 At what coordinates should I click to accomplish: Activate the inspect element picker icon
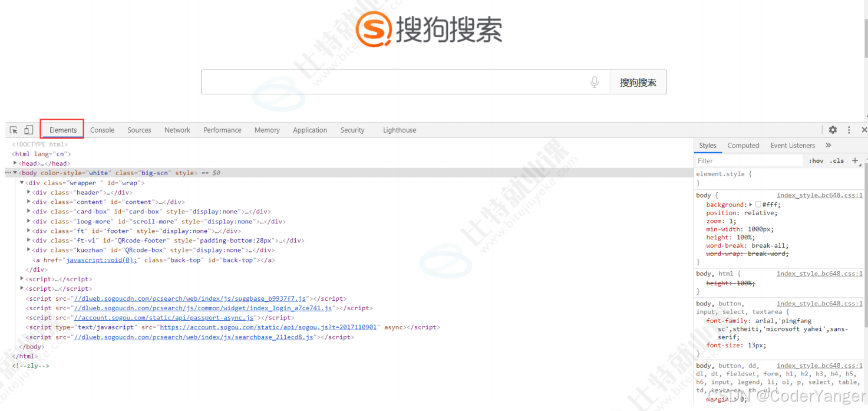click(x=14, y=130)
